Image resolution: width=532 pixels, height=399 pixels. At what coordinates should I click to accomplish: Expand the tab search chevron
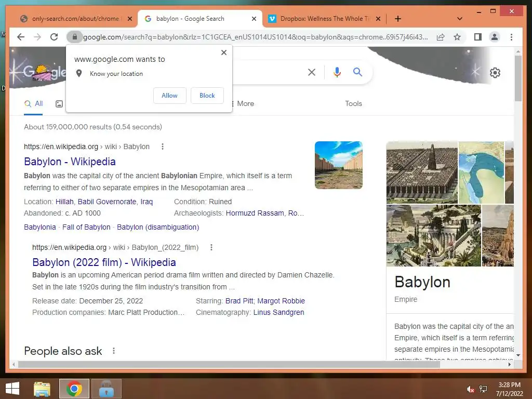(x=460, y=19)
